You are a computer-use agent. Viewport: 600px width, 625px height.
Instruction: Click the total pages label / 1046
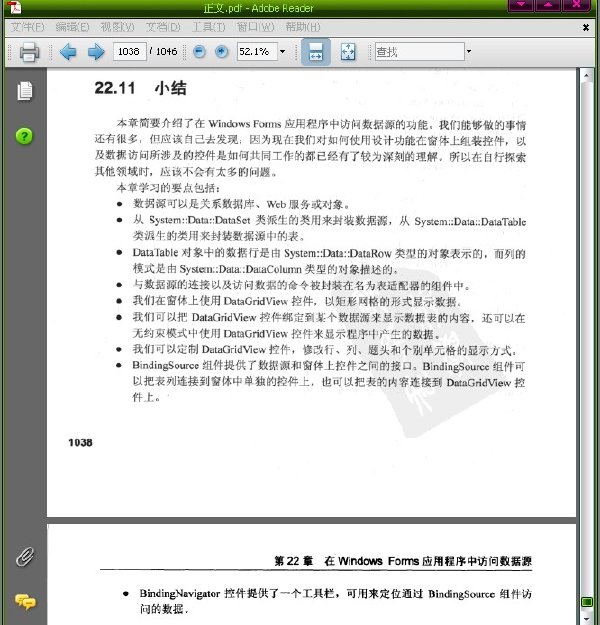click(163, 51)
